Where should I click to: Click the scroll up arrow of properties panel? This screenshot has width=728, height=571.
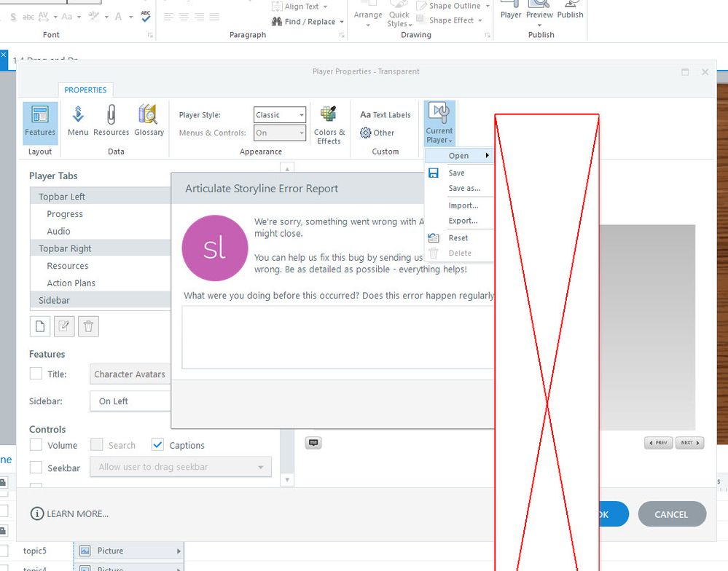click(287, 169)
